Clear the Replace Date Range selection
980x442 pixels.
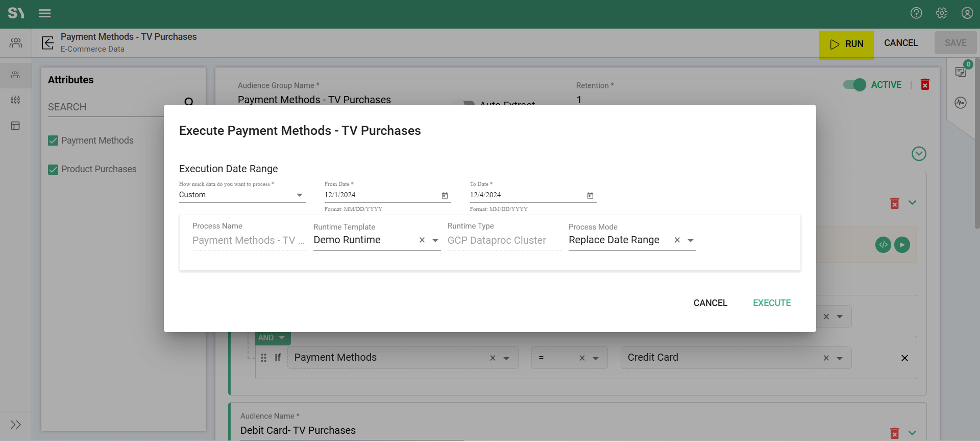coord(677,240)
